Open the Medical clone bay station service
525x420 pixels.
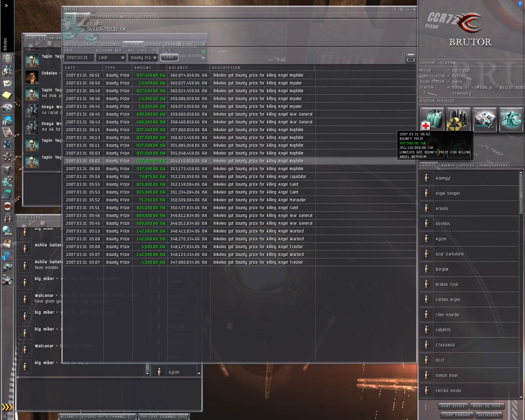pos(432,119)
